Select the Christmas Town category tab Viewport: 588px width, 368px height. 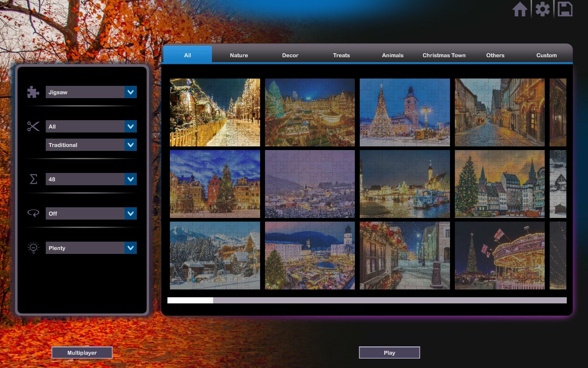click(444, 55)
